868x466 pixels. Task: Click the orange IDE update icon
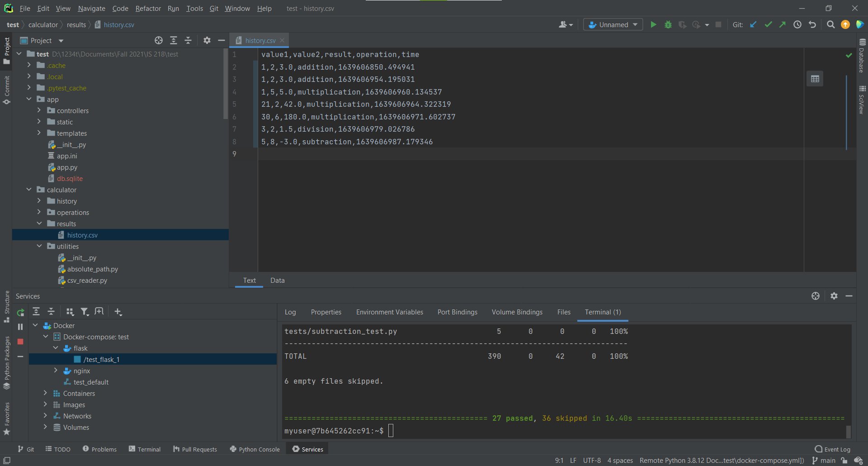[x=845, y=25]
